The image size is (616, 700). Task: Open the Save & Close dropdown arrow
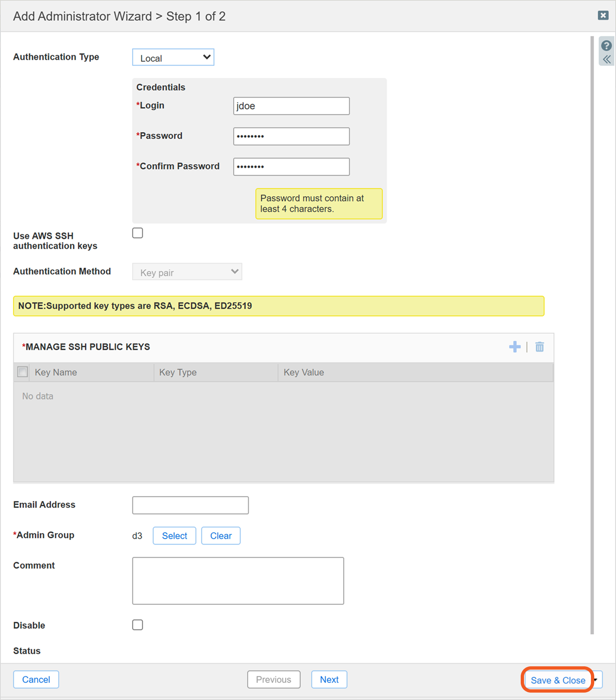tap(597, 679)
